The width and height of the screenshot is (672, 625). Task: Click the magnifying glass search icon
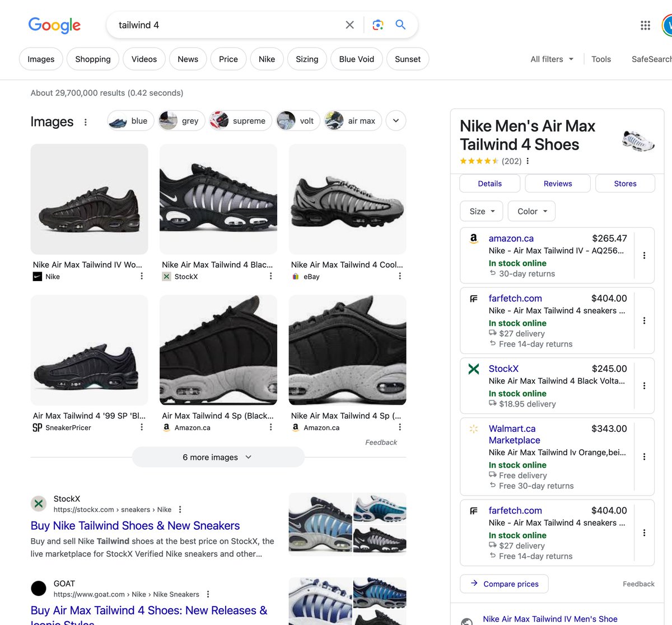400,25
